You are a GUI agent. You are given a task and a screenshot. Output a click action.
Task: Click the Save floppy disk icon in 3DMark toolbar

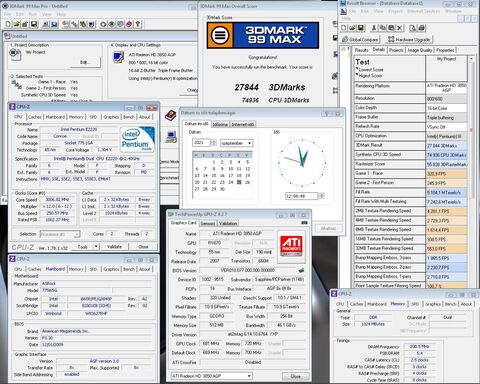pyautogui.click(x=34, y=24)
